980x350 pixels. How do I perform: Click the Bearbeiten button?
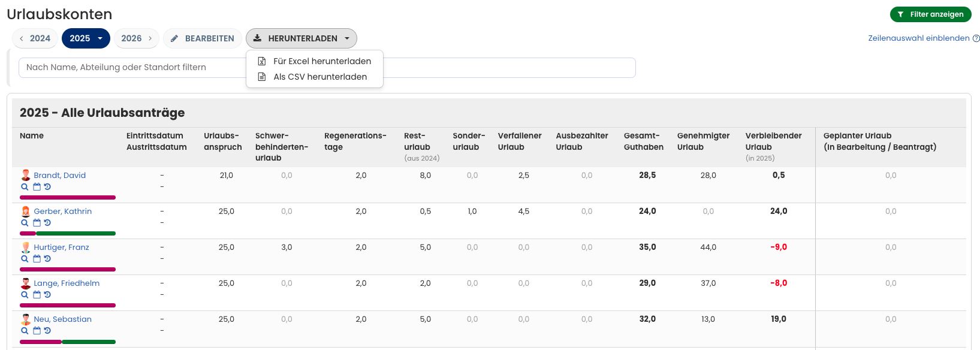(203, 38)
